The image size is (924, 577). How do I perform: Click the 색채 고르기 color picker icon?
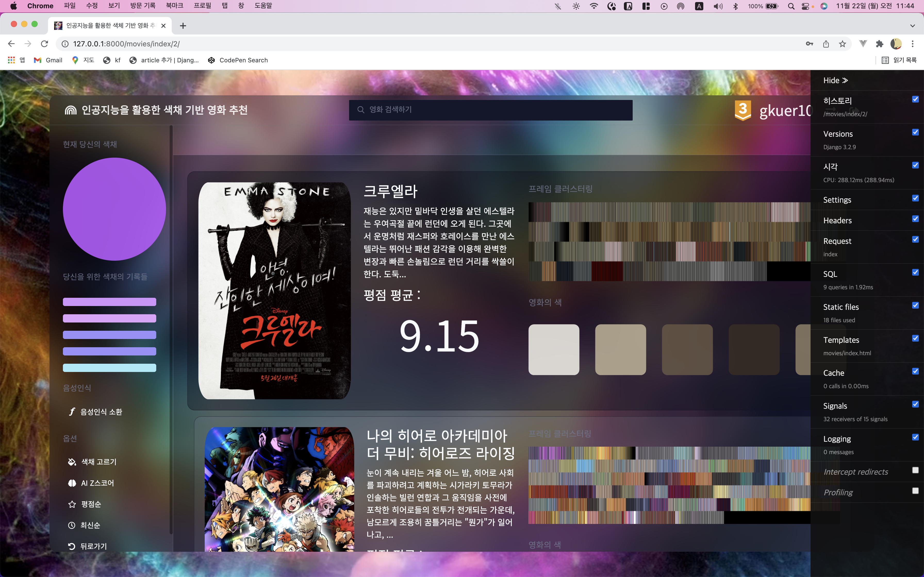click(72, 461)
